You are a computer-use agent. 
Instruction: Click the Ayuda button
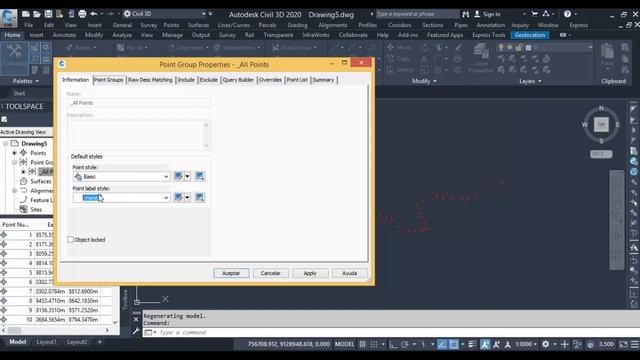(x=350, y=273)
